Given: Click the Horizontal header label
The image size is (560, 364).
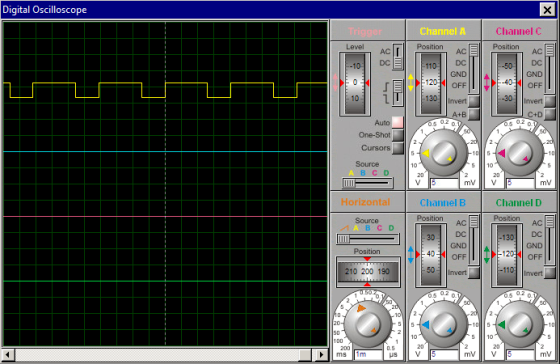Looking at the screenshot, I should click(365, 202).
